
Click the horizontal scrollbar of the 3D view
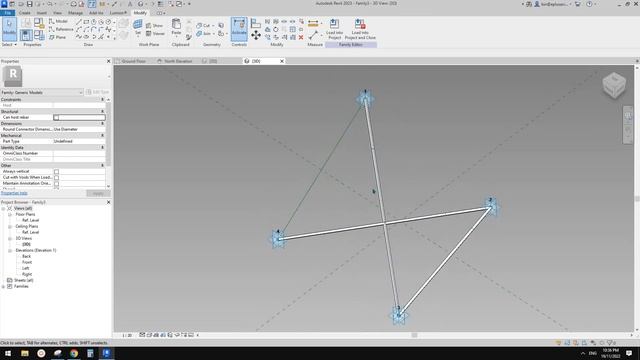414,335
